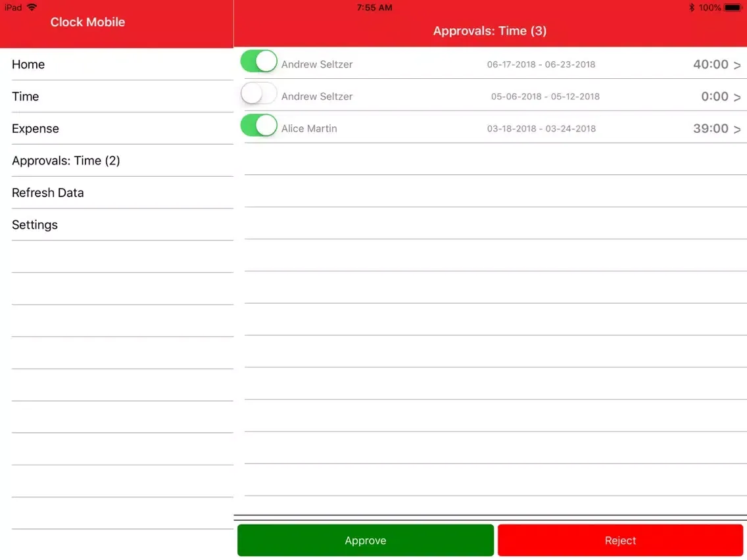Click the 100% battery percentage text
The image size is (747, 560).
pos(710,7)
